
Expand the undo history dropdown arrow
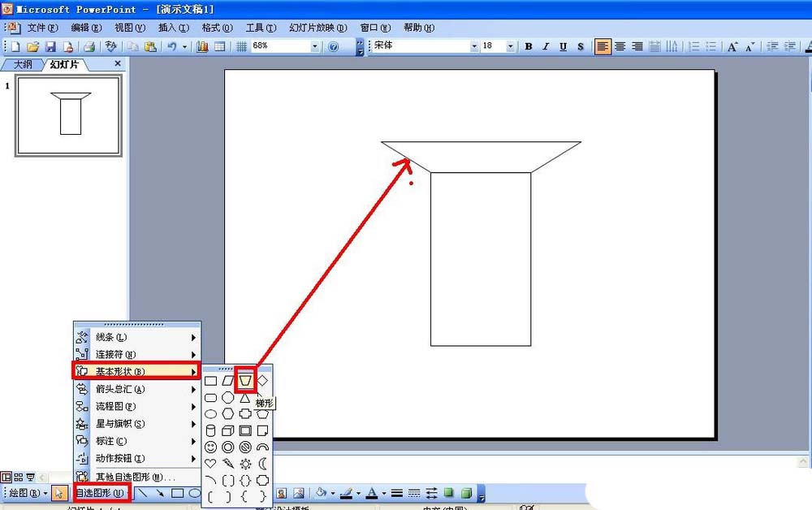point(184,46)
